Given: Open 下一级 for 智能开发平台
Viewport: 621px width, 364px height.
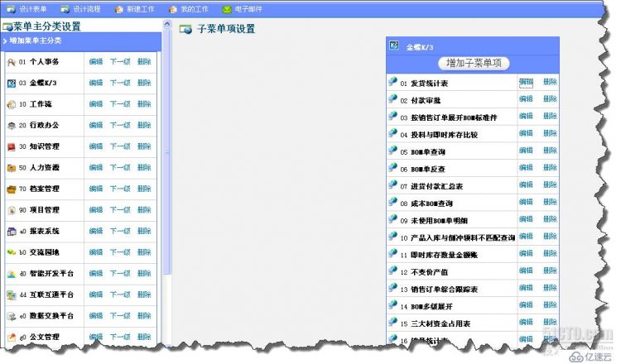Looking at the screenshot, I should pyautogui.click(x=120, y=273).
